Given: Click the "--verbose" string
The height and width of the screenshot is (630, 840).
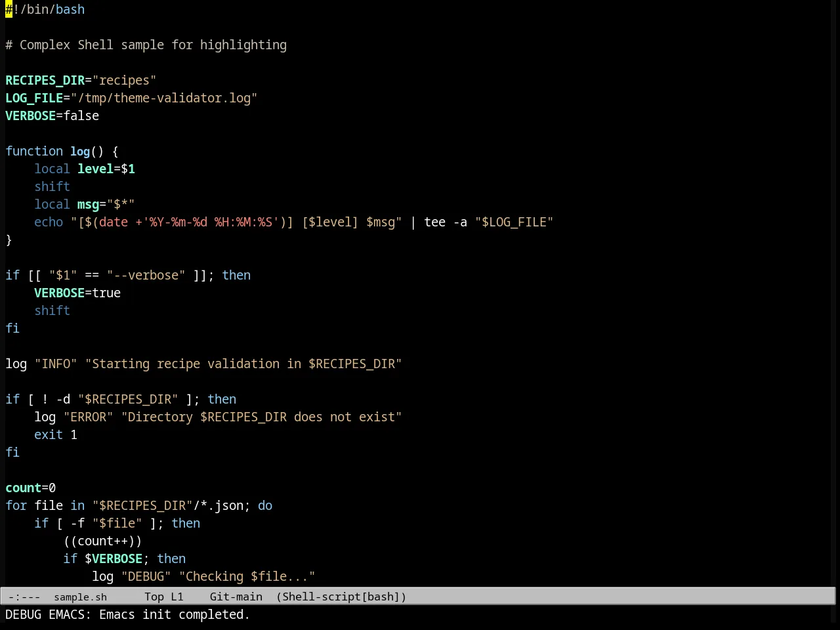Looking at the screenshot, I should [146, 275].
